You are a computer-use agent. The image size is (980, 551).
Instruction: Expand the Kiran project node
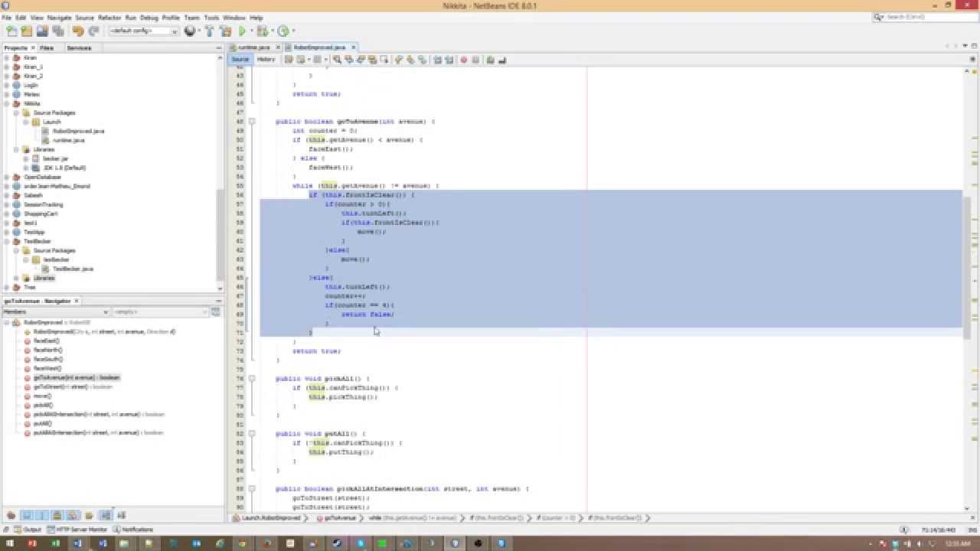pyautogui.click(x=7, y=57)
